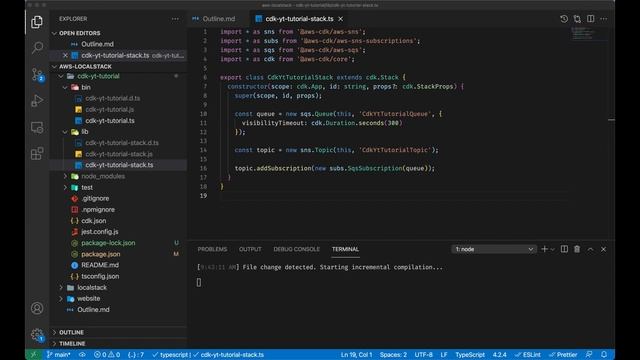Screen dimensions: 640x360
Task: Select the cdk-yt-tutorial-stack.ts editor tab
Action: (x=299, y=19)
